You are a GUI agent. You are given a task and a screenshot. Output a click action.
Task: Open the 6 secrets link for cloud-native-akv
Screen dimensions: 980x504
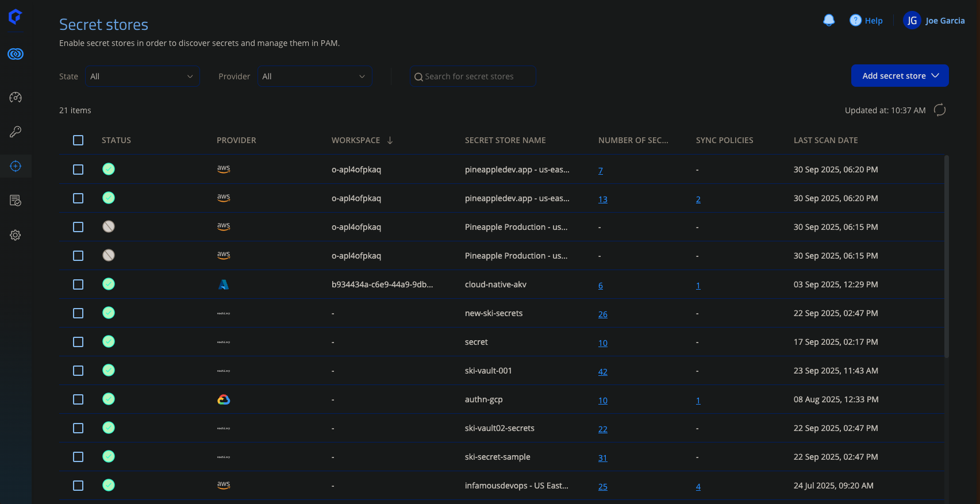tap(600, 285)
